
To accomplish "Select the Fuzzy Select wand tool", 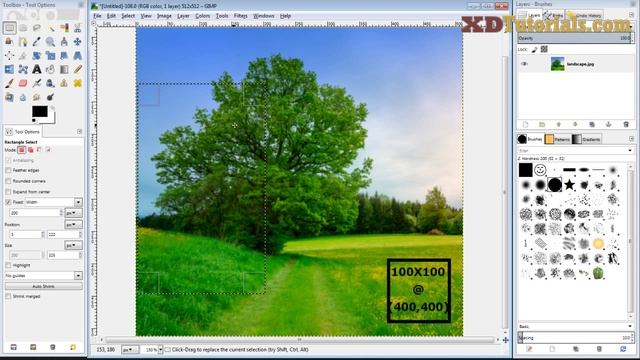I will click(51, 28).
